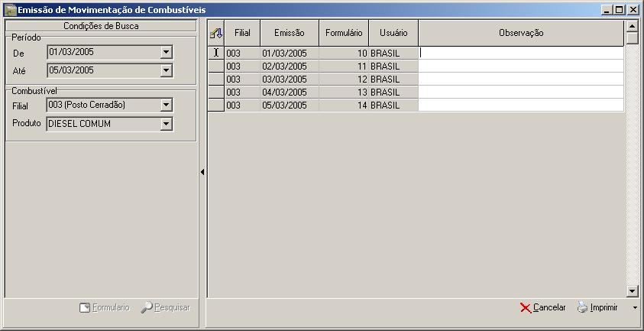Expand the Filial combo box
Image resolution: width=644 pixels, height=331 pixels.
coord(166,105)
